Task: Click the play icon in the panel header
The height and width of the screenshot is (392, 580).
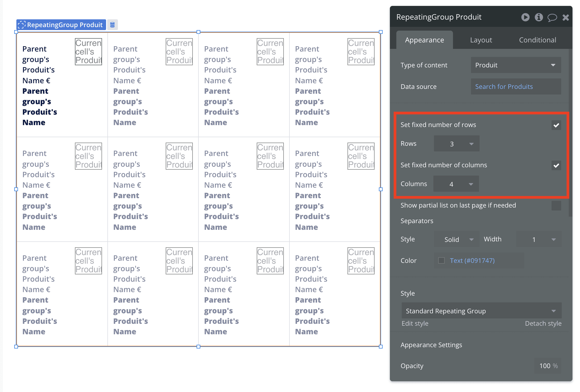Action: (x=525, y=17)
